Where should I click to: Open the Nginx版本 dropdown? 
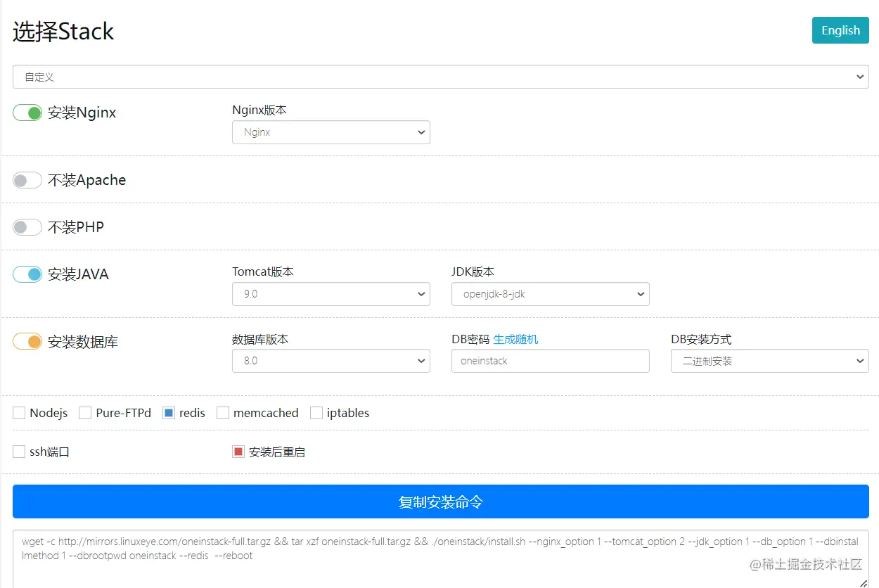pos(331,132)
